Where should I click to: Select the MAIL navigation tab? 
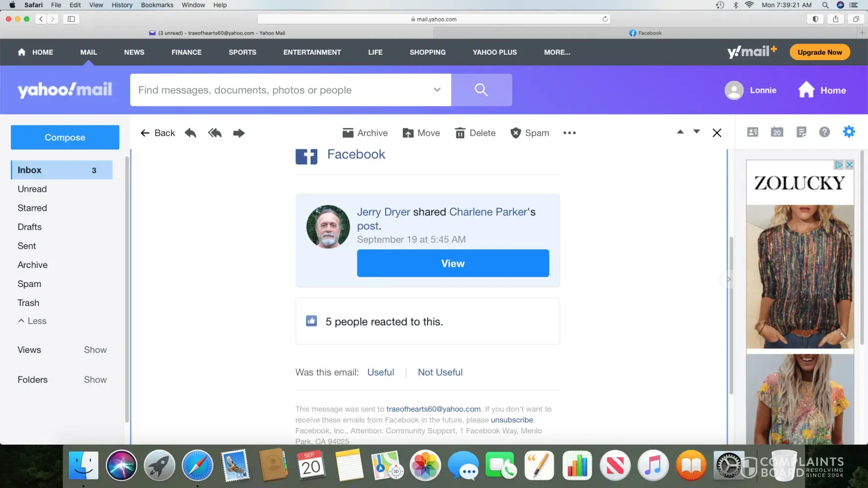[x=88, y=52]
